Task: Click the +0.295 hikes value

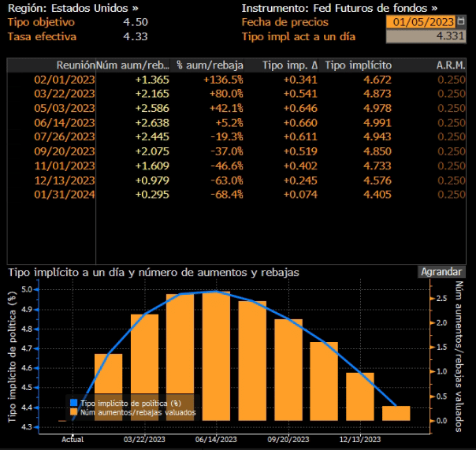Action: 152,195
